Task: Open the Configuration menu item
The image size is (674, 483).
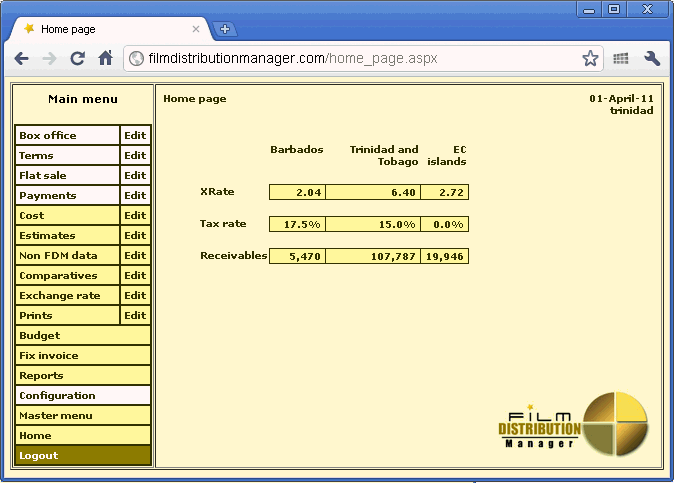Action: (x=83, y=396)
